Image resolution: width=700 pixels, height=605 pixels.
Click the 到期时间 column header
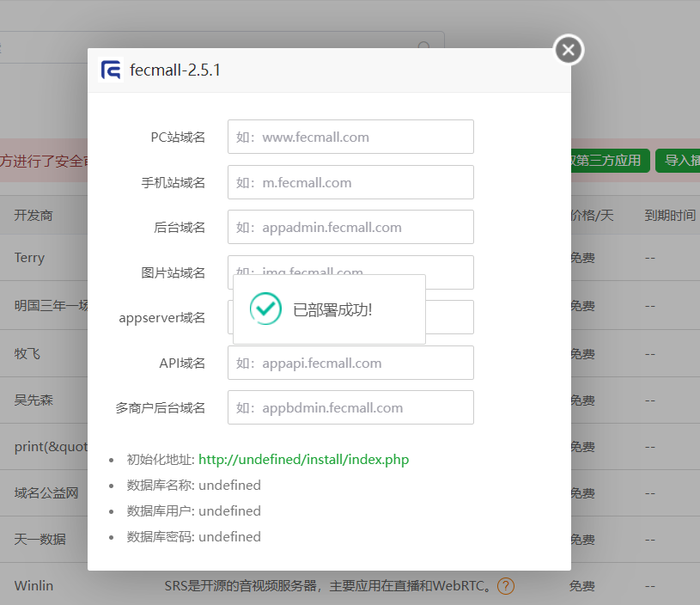click(x=670, y=216)
